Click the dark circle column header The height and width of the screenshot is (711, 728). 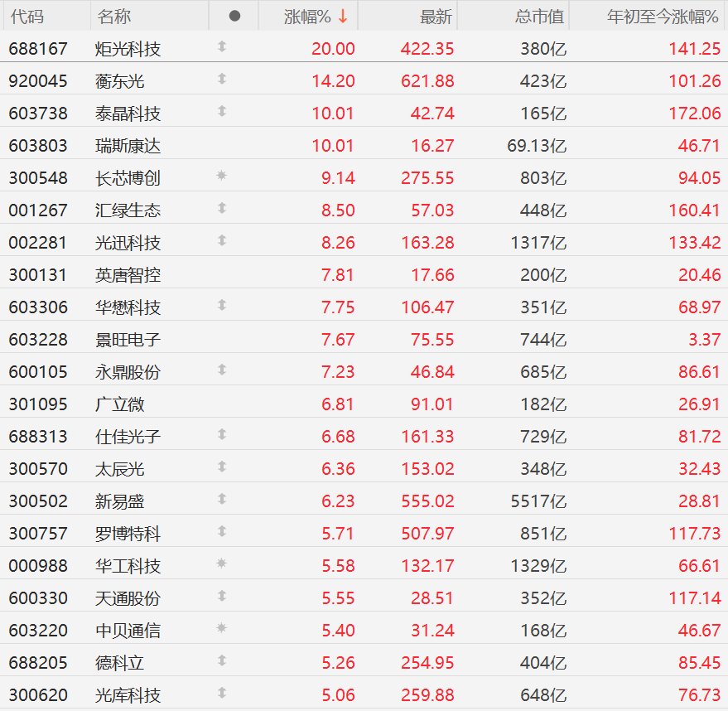point(235,17)
